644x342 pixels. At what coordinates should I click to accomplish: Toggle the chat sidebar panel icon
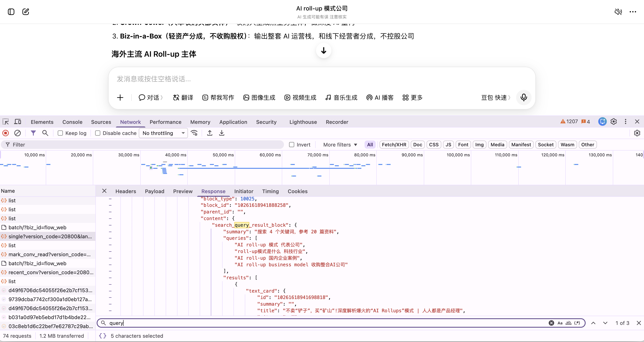point(11,12)
